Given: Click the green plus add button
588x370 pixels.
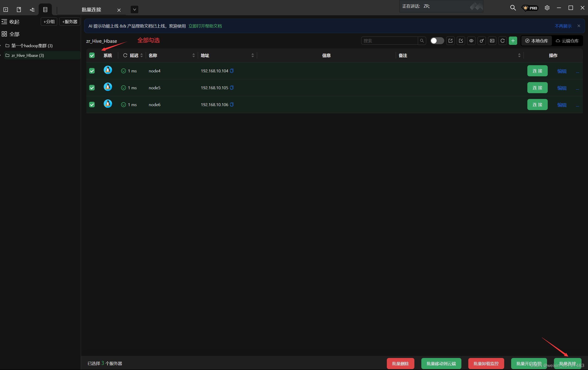Looking at the screenshot, I should click(513, 41).
